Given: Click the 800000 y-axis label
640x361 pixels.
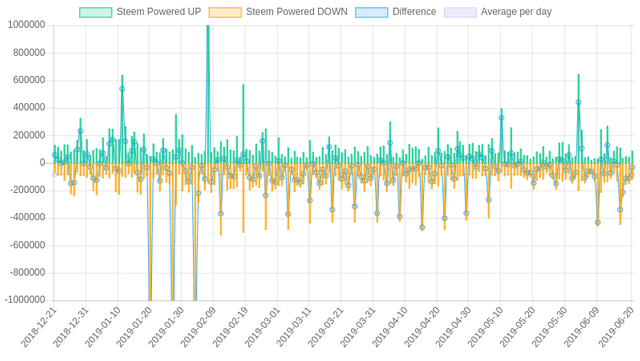Looking at the screenshot, I should coord(29,53).
